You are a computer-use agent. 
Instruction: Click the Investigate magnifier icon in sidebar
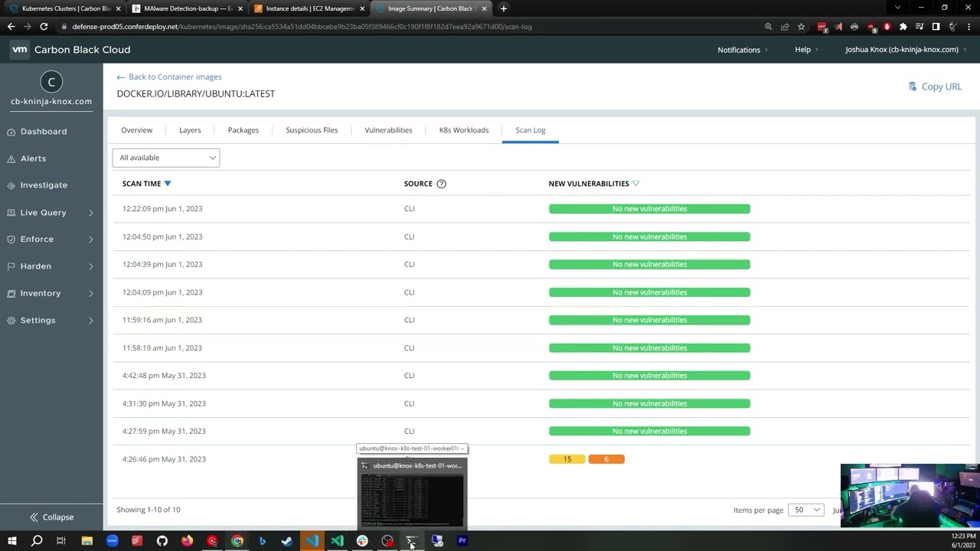click(x=11, y=185)
